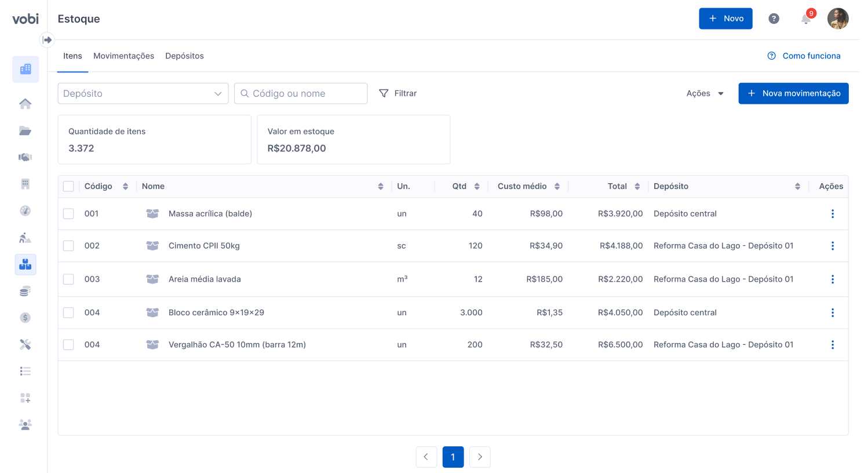Open the Depósito dropdown filter
This screenshot has width=868, height=473.
(143, 93)
